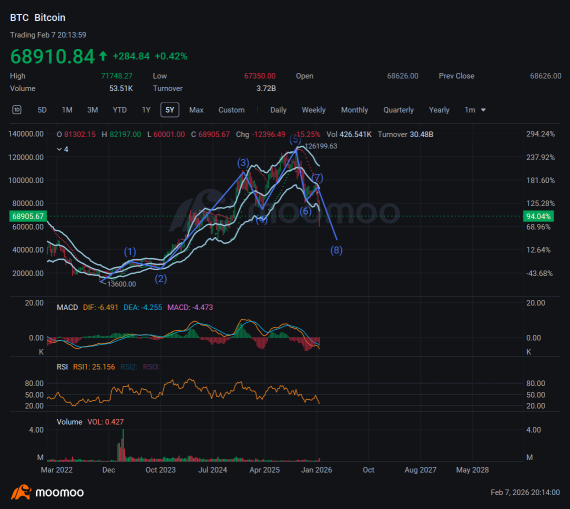Click the Mar 2022 date axis label
Screen dimensions: 570x509
[x=56, y=470]
